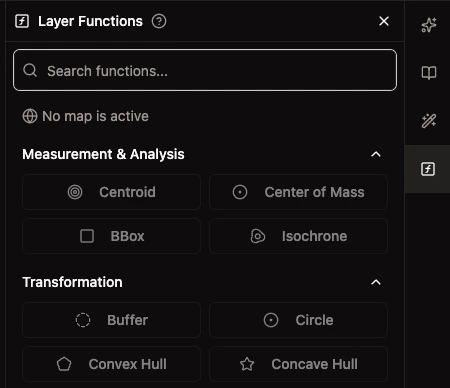Collapse the Transformation section

pos(376,282)
